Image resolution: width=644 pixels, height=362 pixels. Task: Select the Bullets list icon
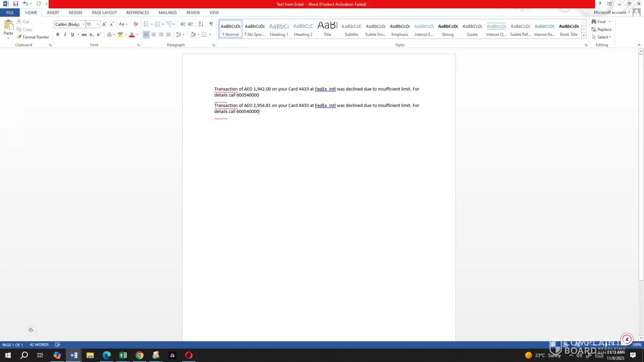pyautogui.click(x=146, y=24)
